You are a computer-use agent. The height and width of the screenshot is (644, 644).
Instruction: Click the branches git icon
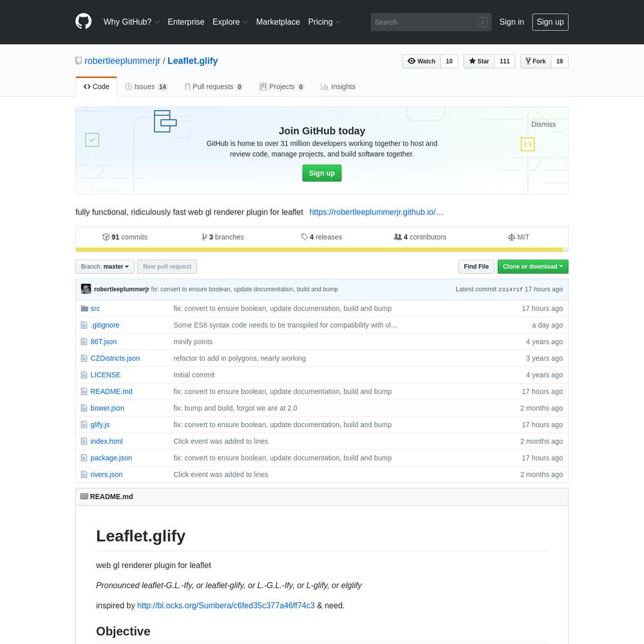click(x=204, y=237)
